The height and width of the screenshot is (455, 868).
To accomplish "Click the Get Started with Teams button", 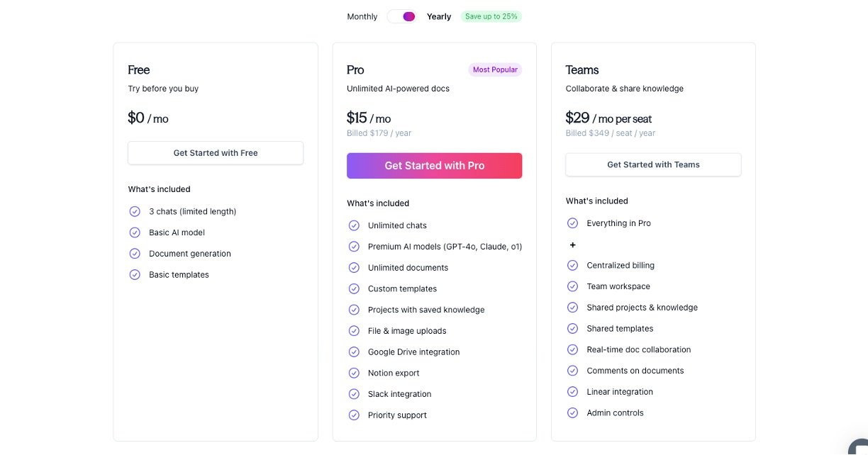I will pos(653,164).
